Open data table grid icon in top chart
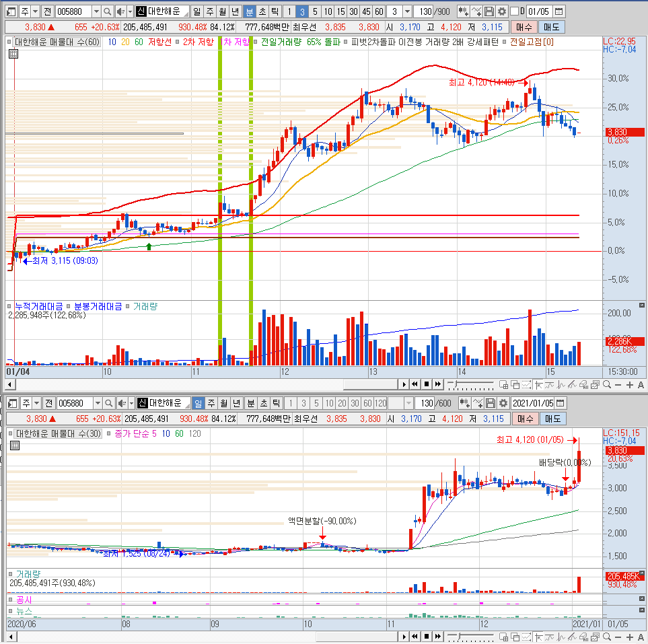This screenshot has height=644, width=648. tap(13, 54)
